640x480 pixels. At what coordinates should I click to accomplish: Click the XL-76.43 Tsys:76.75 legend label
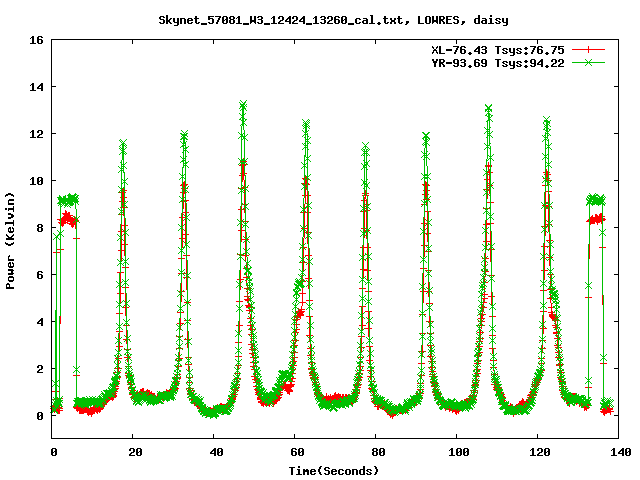click(x=498, y=50)
